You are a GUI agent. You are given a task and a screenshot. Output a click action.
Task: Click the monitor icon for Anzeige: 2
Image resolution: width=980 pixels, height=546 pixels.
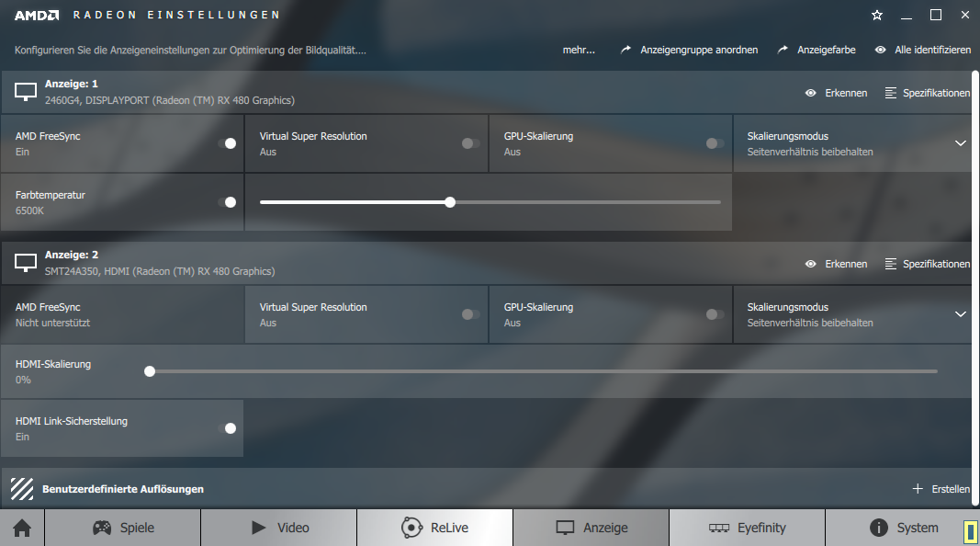(x=26, y=263)
